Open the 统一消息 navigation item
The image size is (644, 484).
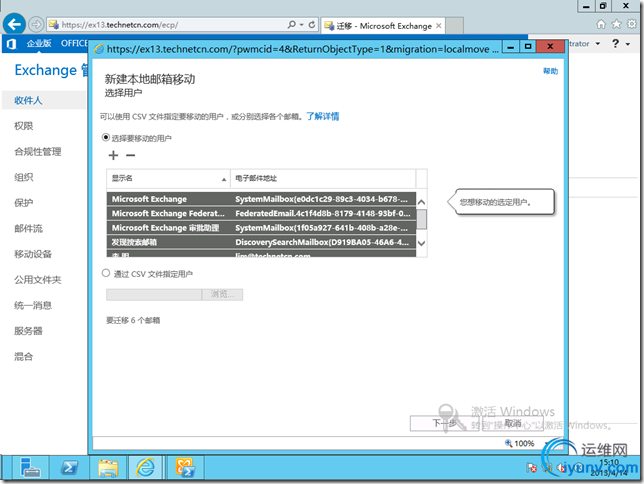pos(33,305)
